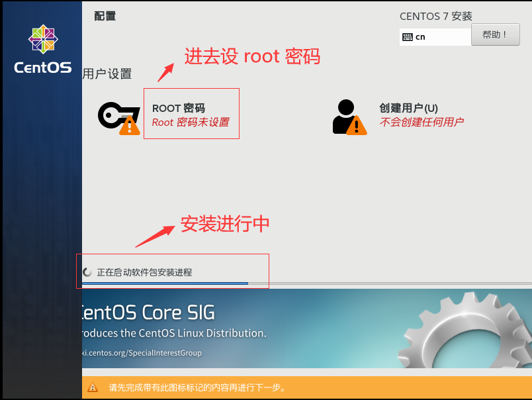This screenshot has width=532, height=400.
Task: Click the CENTOS 7 安装 title text
Action: point(435,17)
